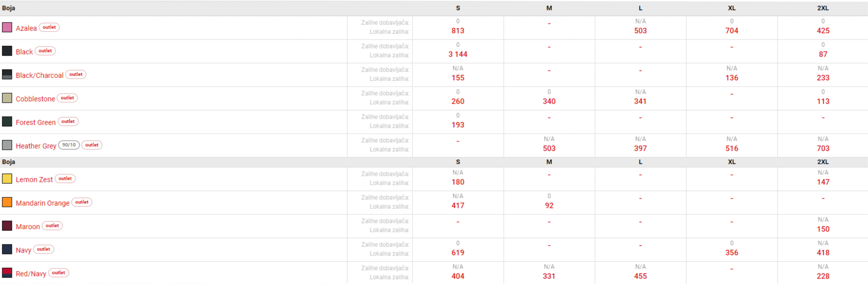The image size is (868, 284).
Task: Click Navy XL local stock 356
Action: [732, 253]
